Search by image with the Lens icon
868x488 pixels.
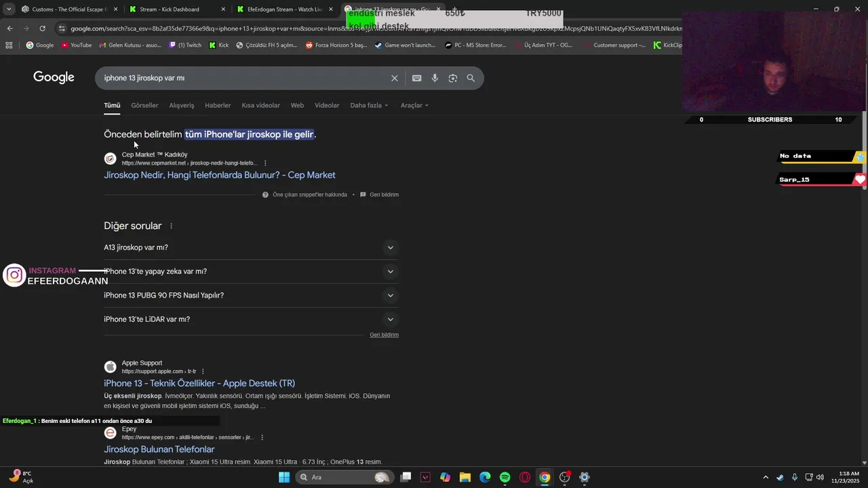pos(452,78)
